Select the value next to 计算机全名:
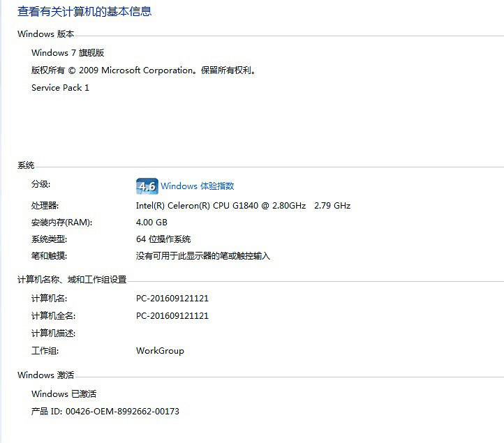504x443 pixels. click(172, 316)
